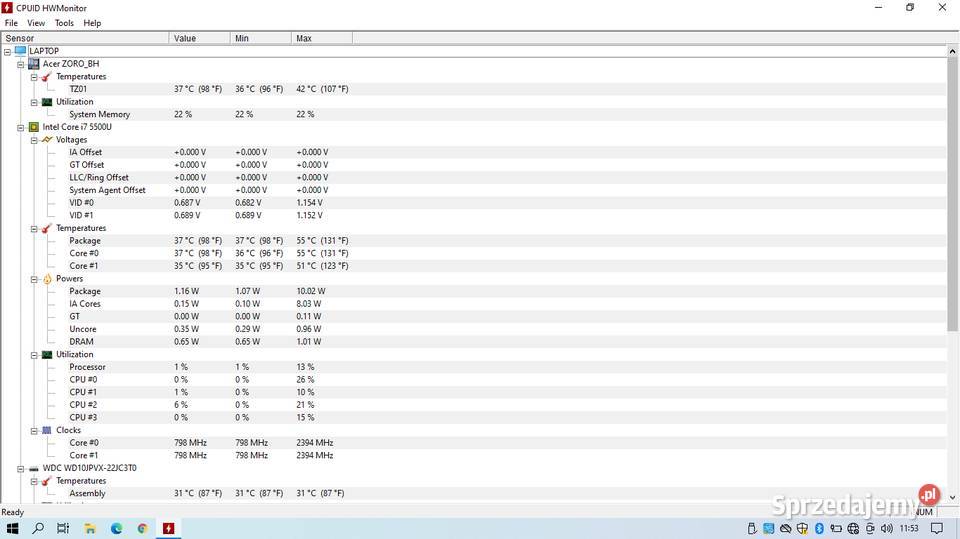Click the Powers flame icon
Viewport: 960px width, 539px height.
tap(47, 279)
